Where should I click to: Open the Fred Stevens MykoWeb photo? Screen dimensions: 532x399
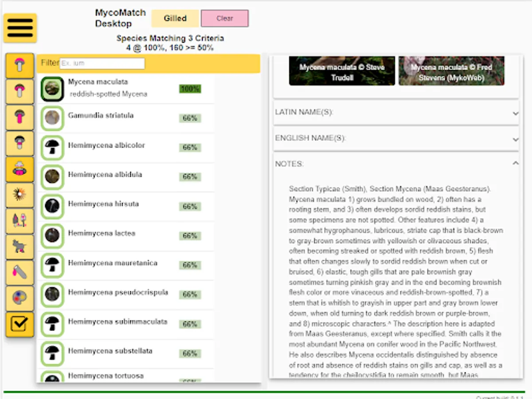click(x=451, y=70)
